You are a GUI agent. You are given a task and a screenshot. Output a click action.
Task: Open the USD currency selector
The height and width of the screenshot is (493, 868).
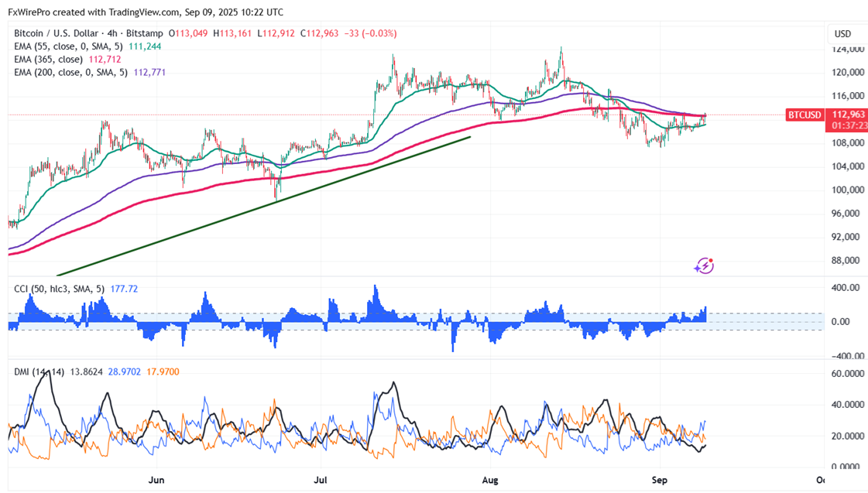842,34
